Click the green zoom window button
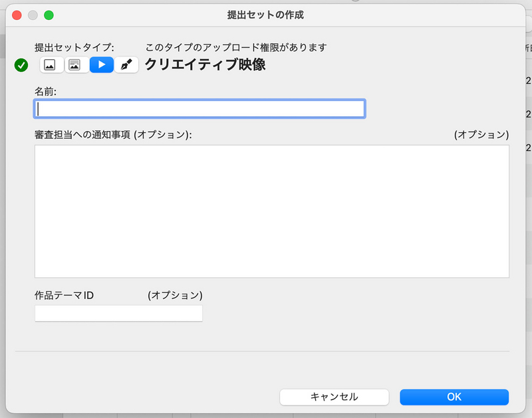This screenshot has height=418, width=532. 49,15
